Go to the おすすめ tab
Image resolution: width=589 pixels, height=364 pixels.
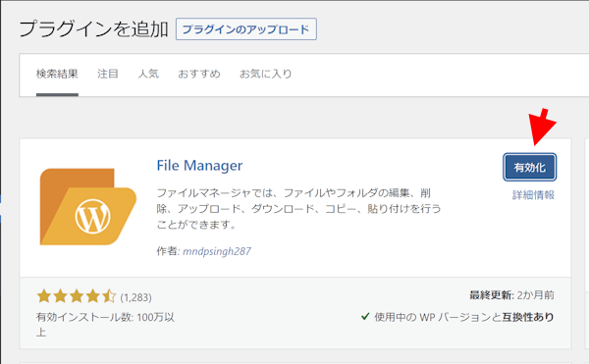coord(199,74)
